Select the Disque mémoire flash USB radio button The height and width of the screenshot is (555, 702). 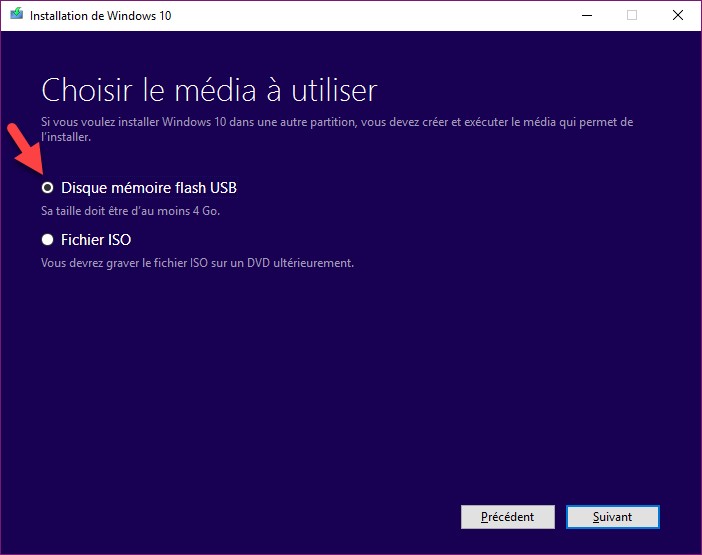(x=47, y=188)
